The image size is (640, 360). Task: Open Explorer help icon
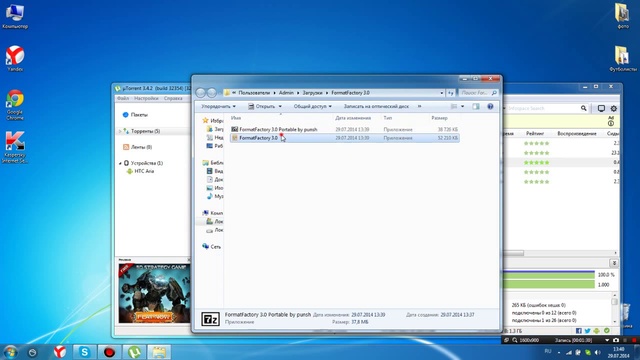coord(490,107)
